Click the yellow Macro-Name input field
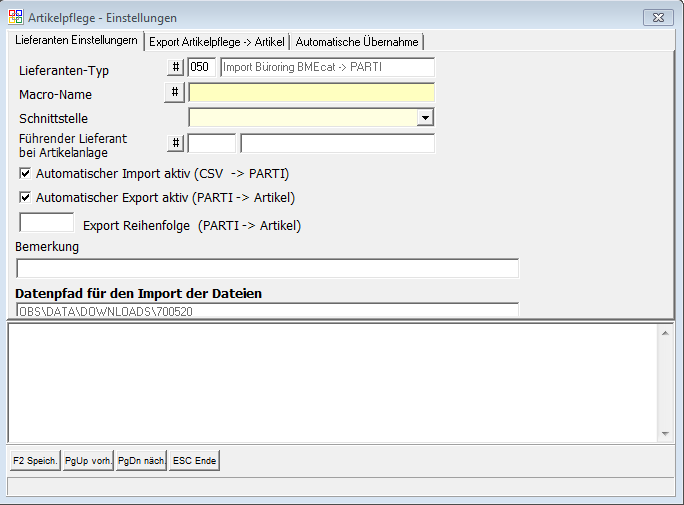The width and height of the screenshot is (684, 505). 311,93
